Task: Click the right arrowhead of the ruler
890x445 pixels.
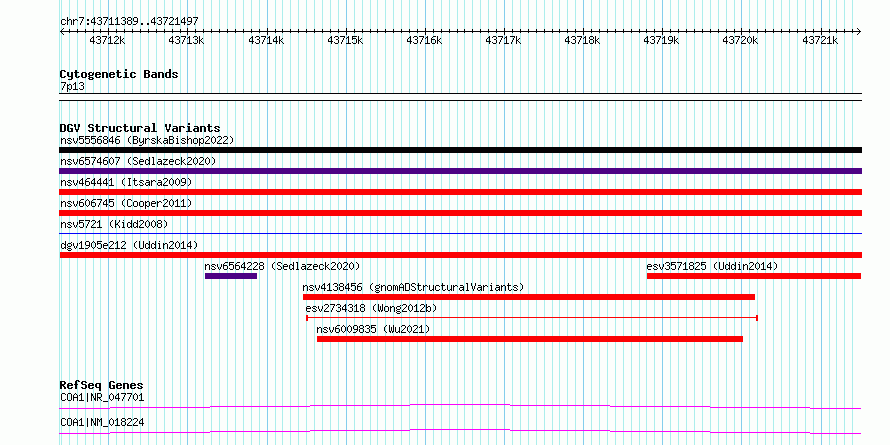Action: pos(859,31)
